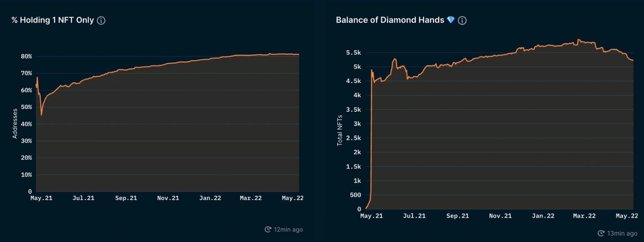This screenshot has height=242, width=644.
Task: Click the 50% y-axis label on the left chart
Action: tap(27, 107)
